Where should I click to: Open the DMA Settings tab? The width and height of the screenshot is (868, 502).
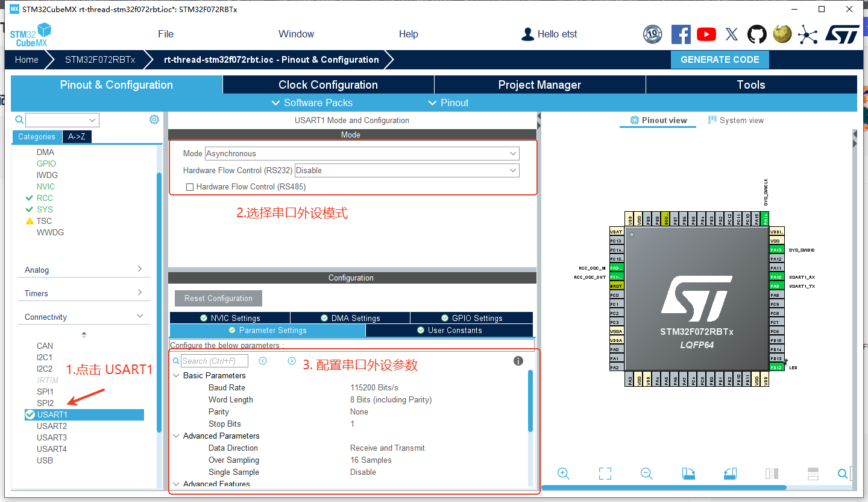pyautogui.click(x=350, y=318)
